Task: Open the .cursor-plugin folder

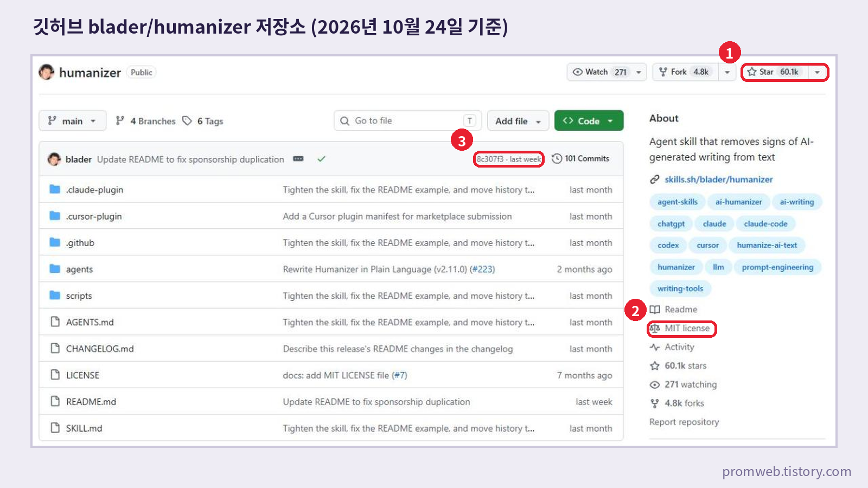Action: tap(94, 216)
